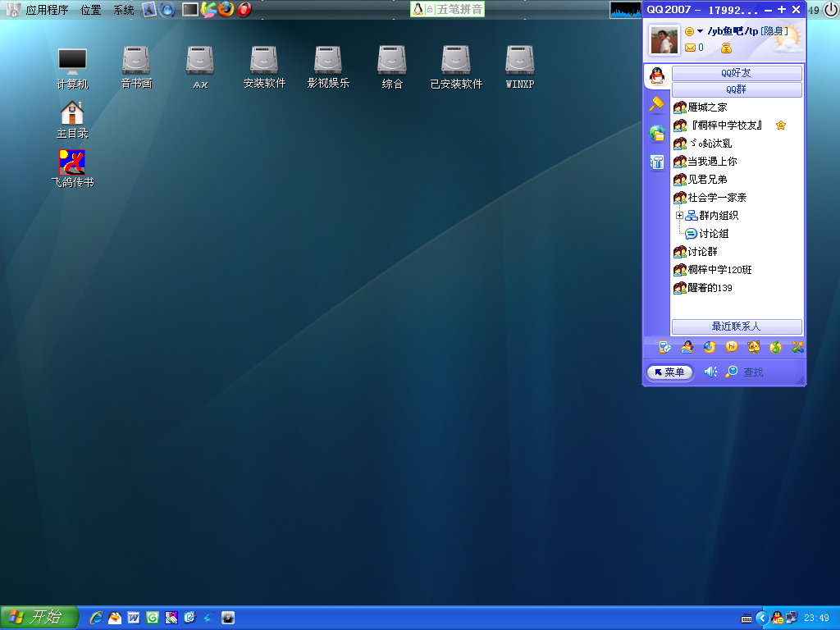Launch Firefox from the top panel
The height and width of the screenshot is (630, 840).
coord(226,10)
